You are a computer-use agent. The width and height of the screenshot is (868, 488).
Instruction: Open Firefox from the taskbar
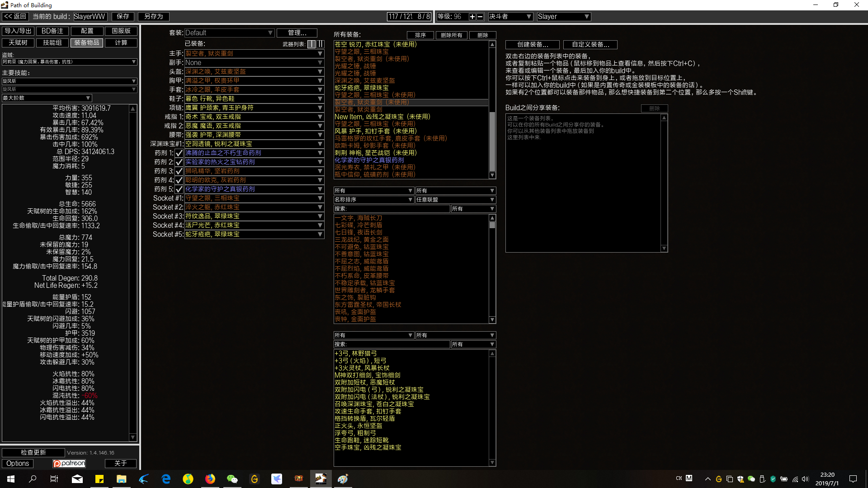click(x=210, y=479)
